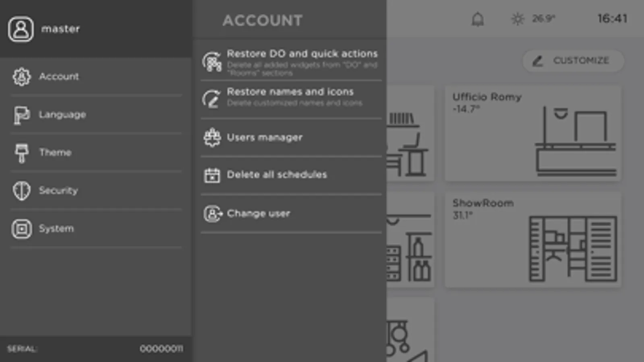Click the 26.9° outdoor temperature reading
Image resolution: width=644 pixels, height=362 pixels.
543,19
